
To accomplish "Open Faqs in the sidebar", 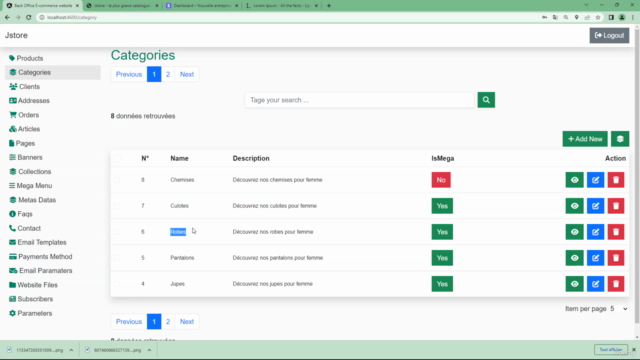I will pyautogui.click(x=21, y=214).
